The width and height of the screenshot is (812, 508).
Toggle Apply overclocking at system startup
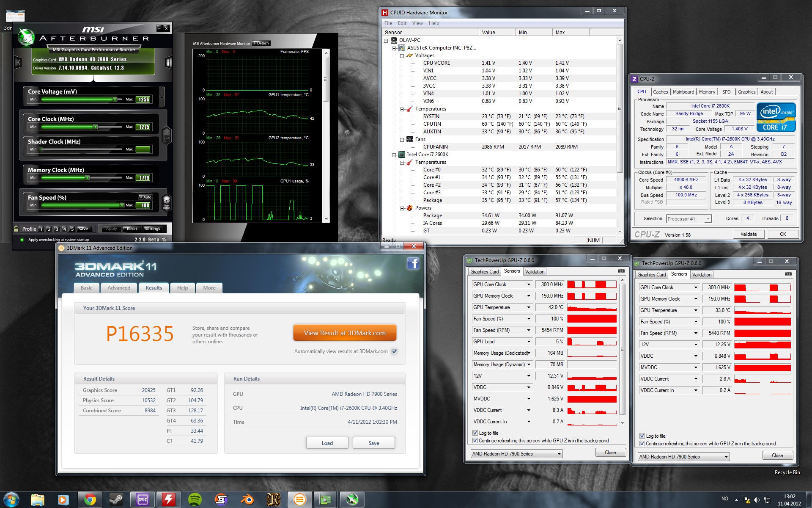click(22, 240)
